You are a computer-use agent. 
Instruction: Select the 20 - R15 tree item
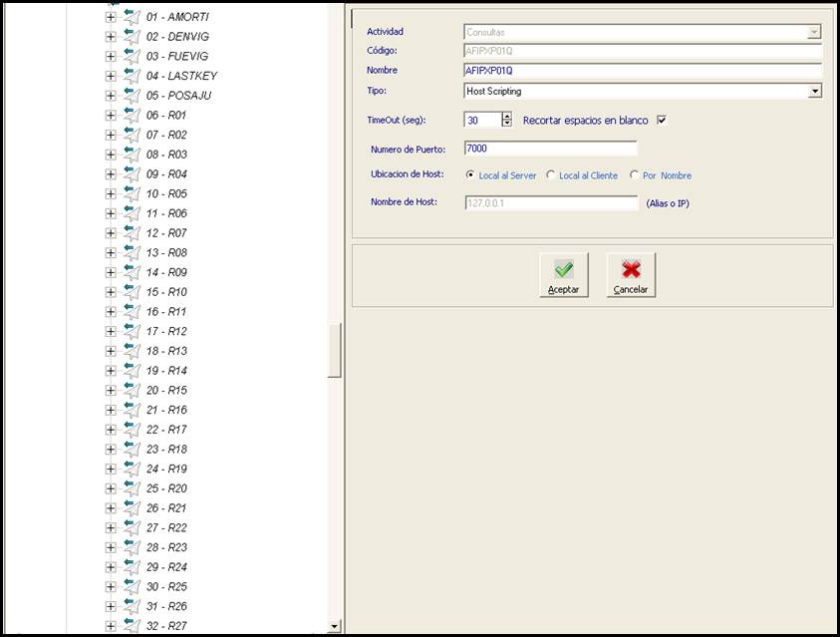[166, 391]
